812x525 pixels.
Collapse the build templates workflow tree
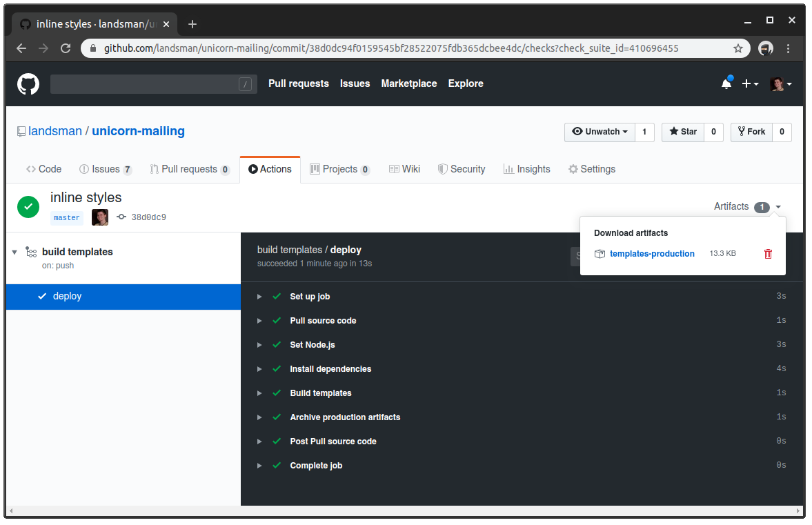point(14,252)
